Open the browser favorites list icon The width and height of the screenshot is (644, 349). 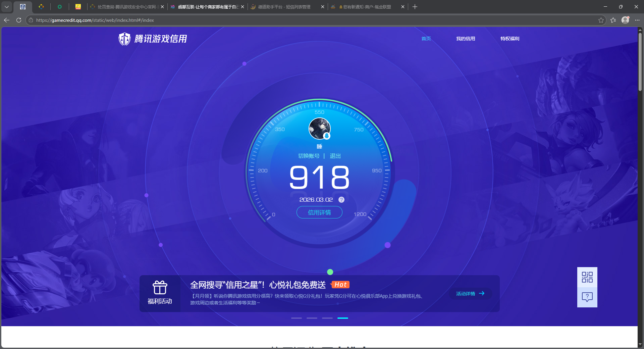tap(613, 20)
